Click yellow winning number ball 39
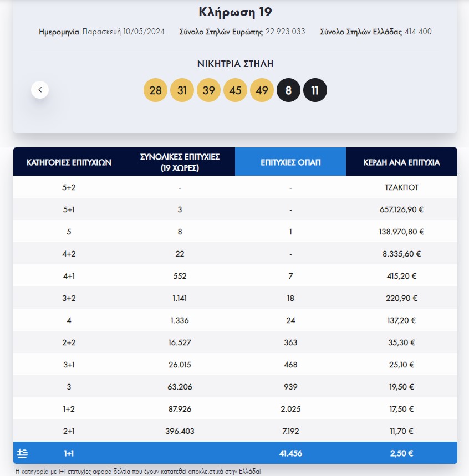The width and height of the screenshot is (469, 476). (x=208, y=90)
